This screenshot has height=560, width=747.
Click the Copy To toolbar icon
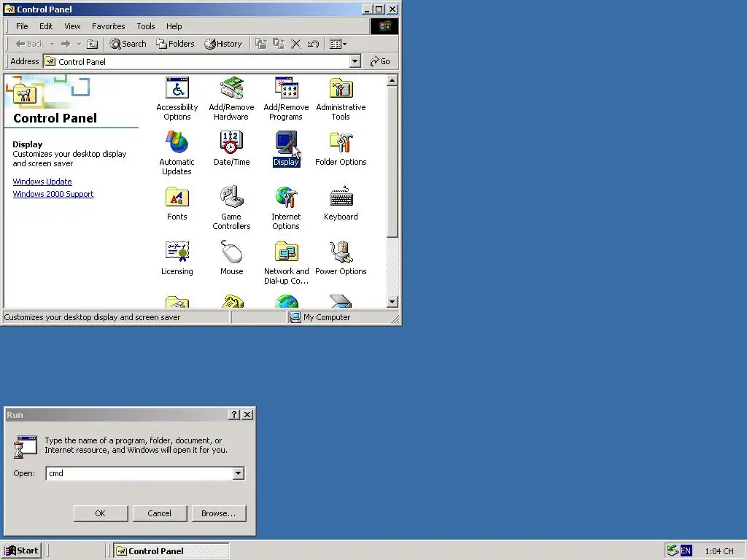[278, 44]
